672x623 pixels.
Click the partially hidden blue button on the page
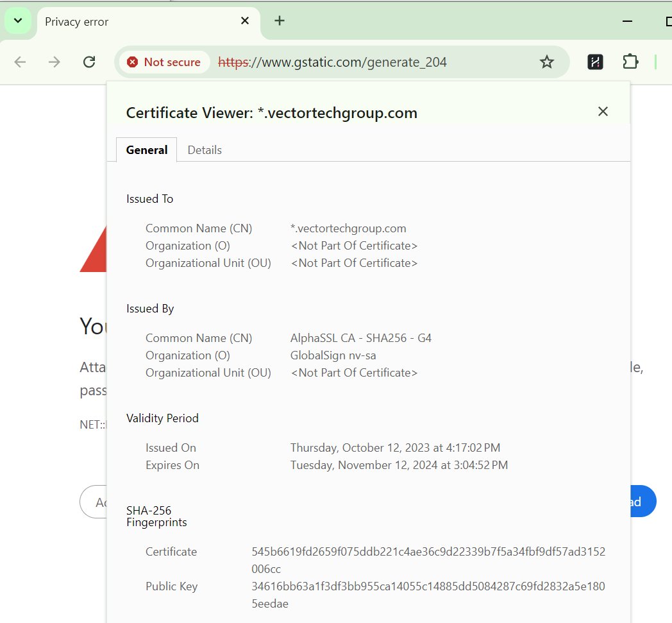[x=643, y=501]
